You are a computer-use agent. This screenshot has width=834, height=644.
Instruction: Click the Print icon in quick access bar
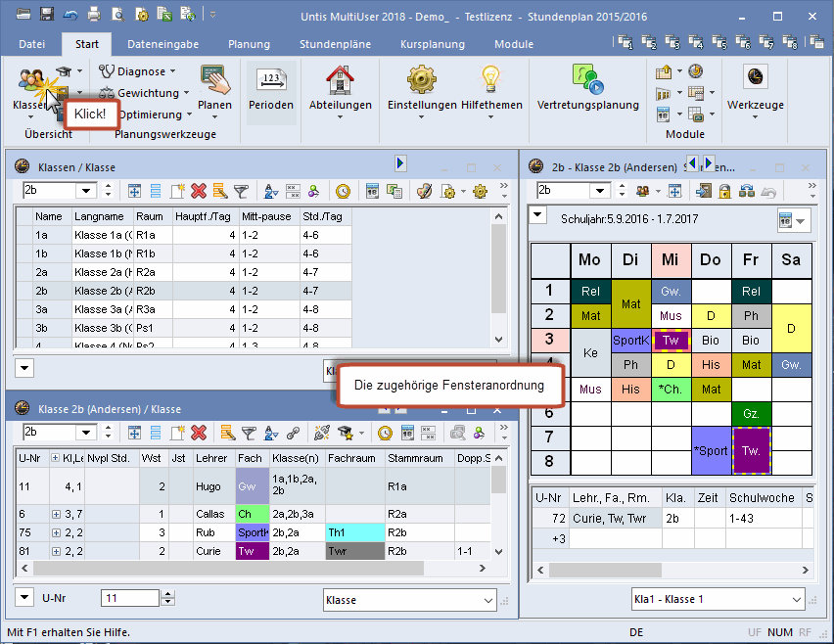[x=94, y=15]
